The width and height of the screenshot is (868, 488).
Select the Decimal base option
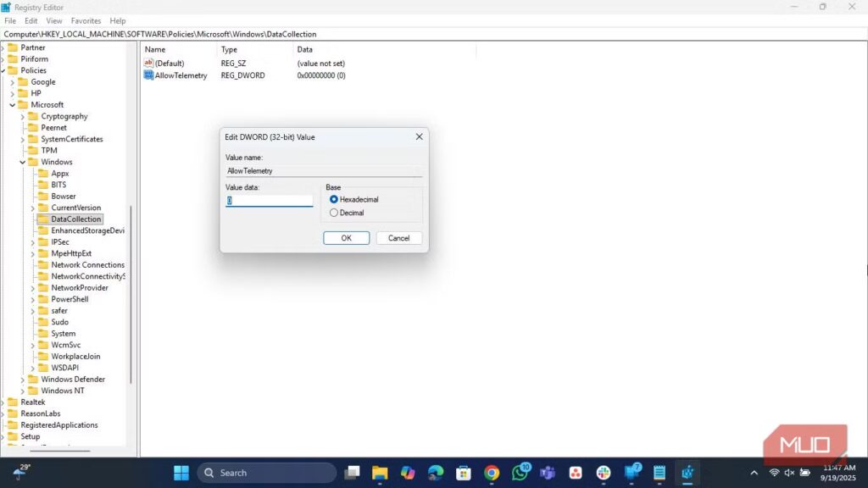tap(334, 213)
